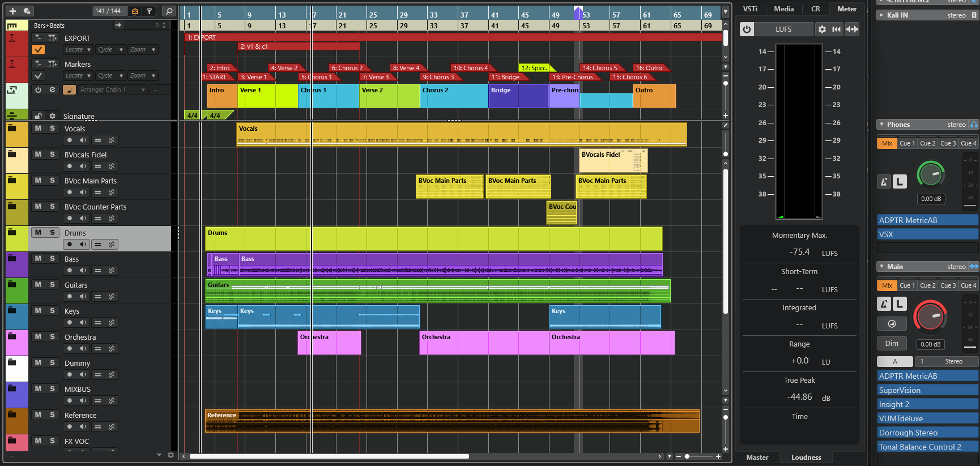Open the Arranger Chain 1 dropdown
980x466 pixels.
(112, 89)
